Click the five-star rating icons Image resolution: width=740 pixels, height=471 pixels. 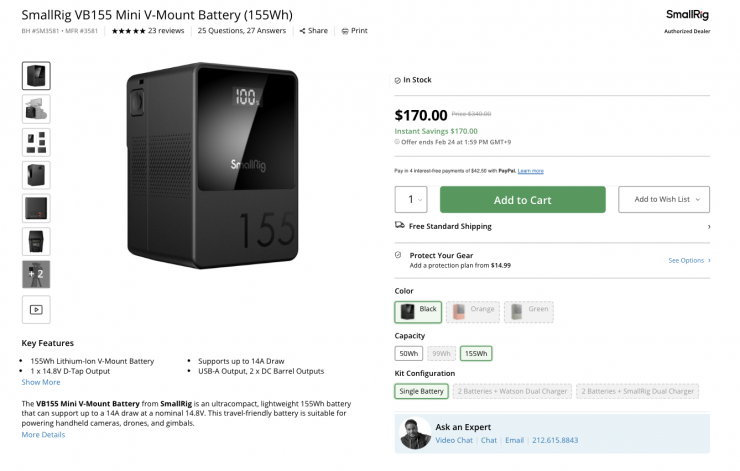128,31
